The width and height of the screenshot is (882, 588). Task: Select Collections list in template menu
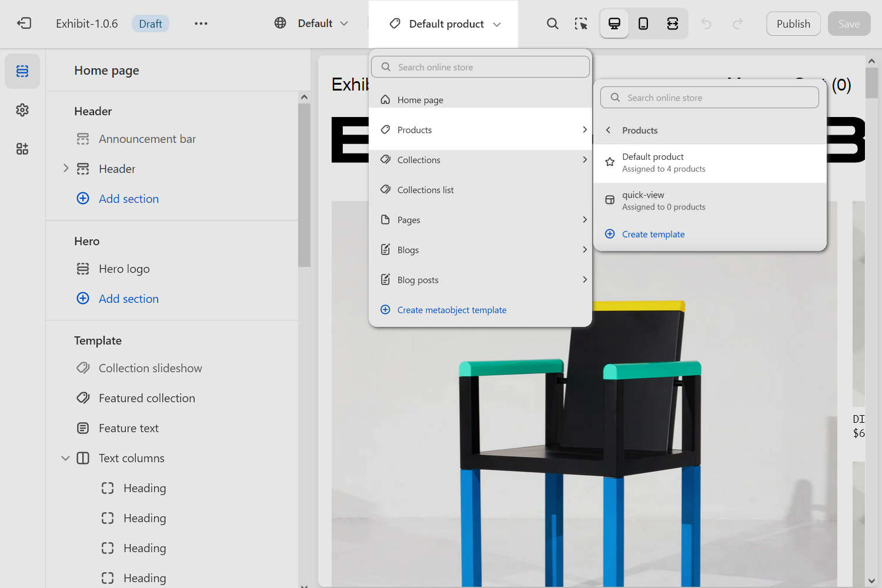click(480, 190)
